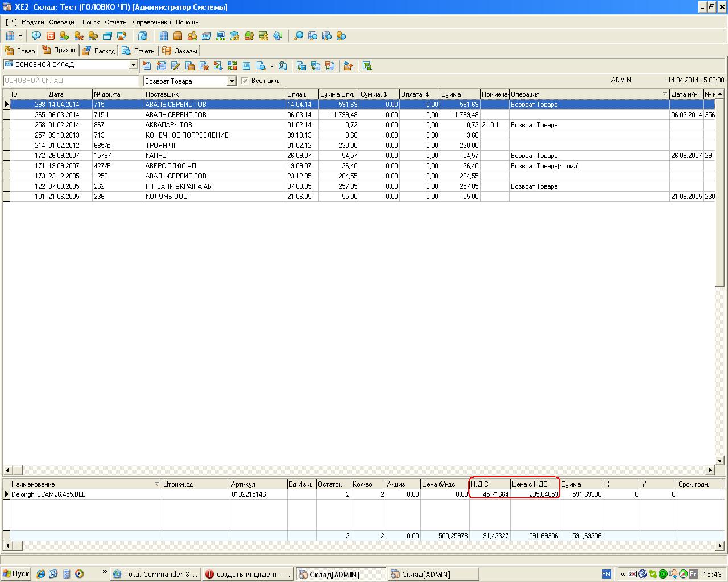Click the green-red squares icon in document toolbar

232,66
